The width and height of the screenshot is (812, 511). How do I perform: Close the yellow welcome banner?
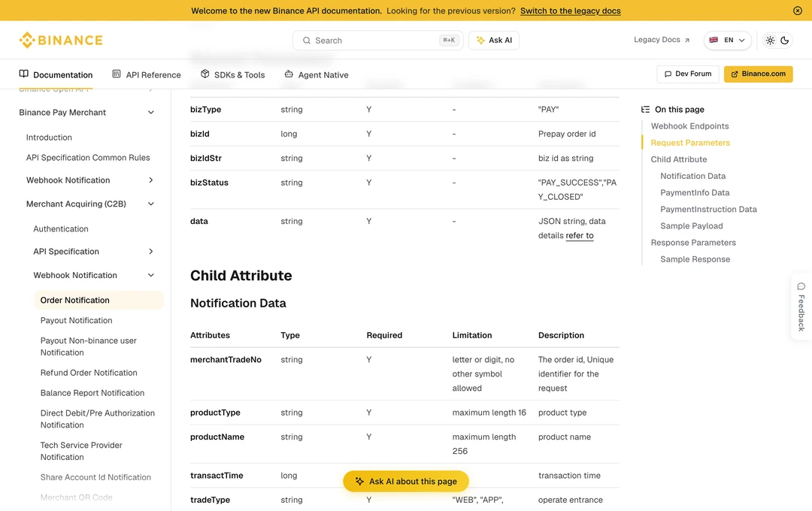pyautogui.click(x=798, y=11)
